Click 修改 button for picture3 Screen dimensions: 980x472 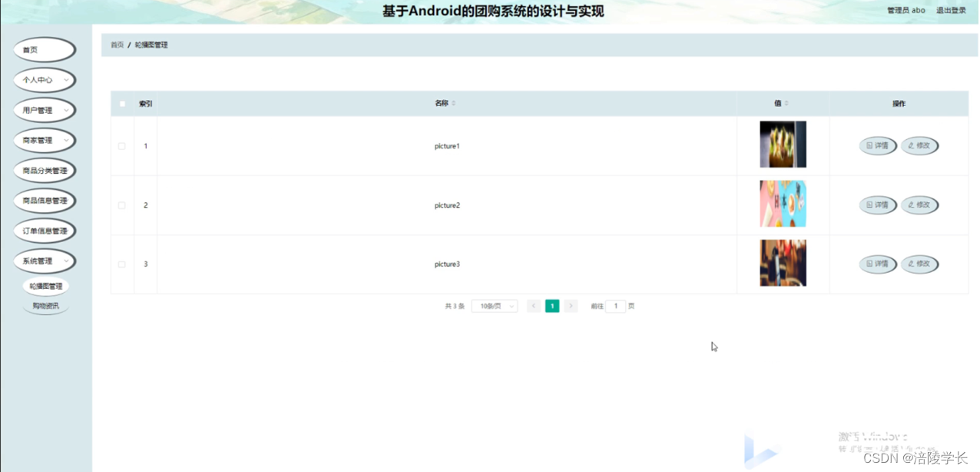tap(919, 264)
